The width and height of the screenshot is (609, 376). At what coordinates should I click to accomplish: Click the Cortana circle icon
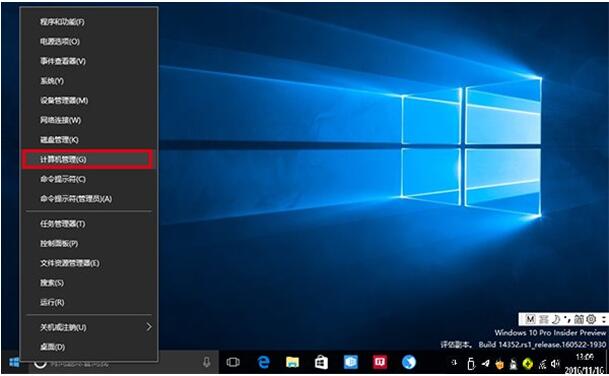[40, 363]
